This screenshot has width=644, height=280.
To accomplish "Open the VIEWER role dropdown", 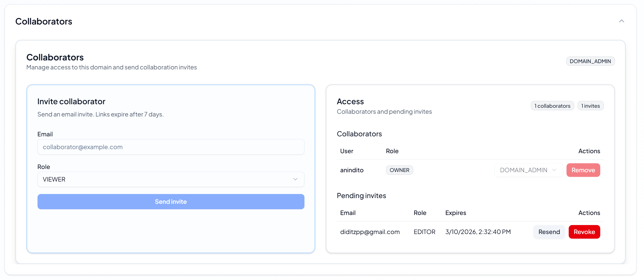I will 171,179.
